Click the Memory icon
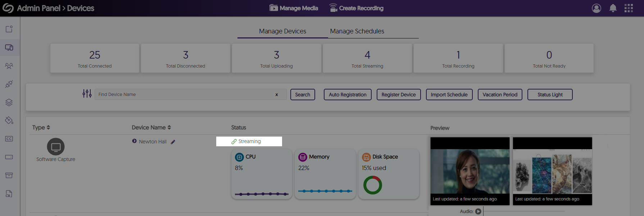Viewport: 644px width, 216px height. point(303,157)
